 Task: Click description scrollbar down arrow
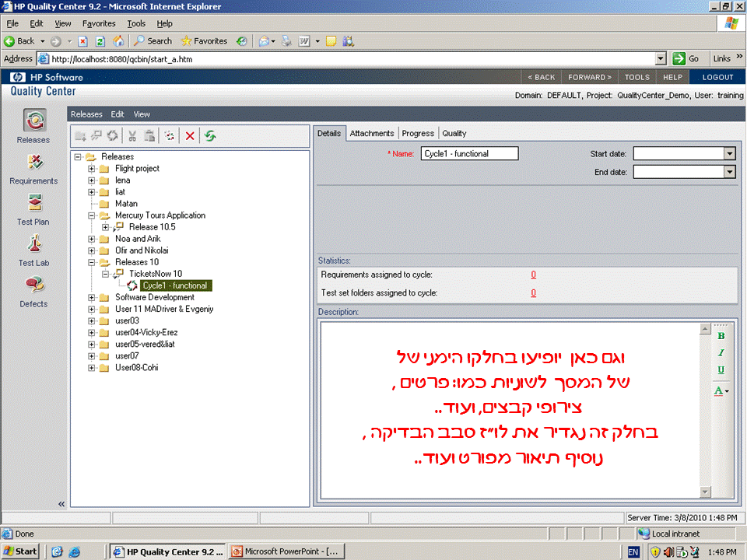(705, 492)
